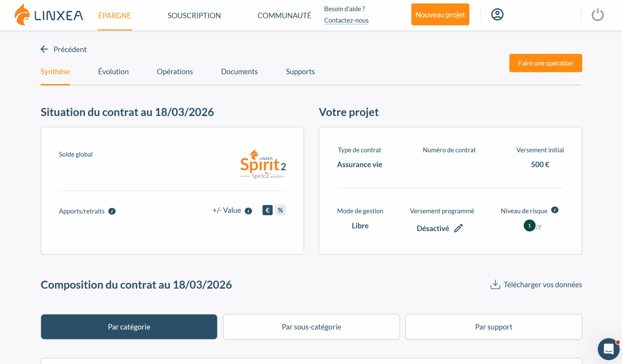Open the Documents tab
Viewport: 622px width, 364px height.
pyautogui.click(x=239, y=72)
